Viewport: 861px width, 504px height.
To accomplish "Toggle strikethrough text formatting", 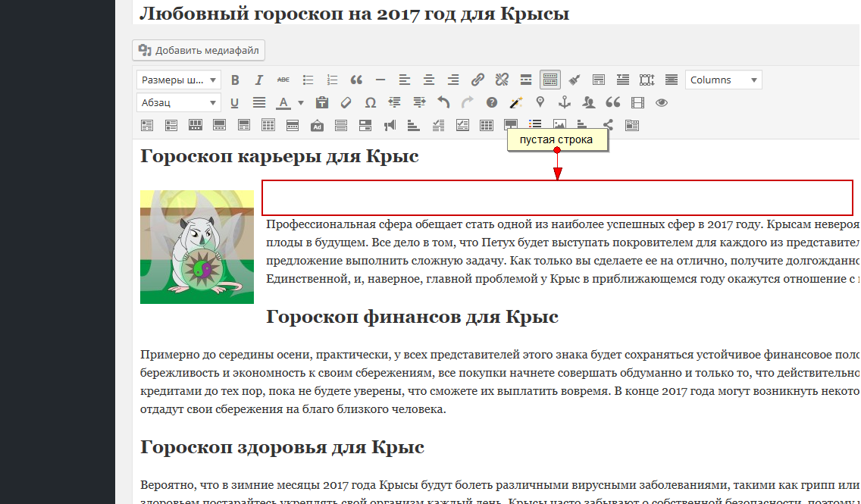I will click(x=283, y=80).
